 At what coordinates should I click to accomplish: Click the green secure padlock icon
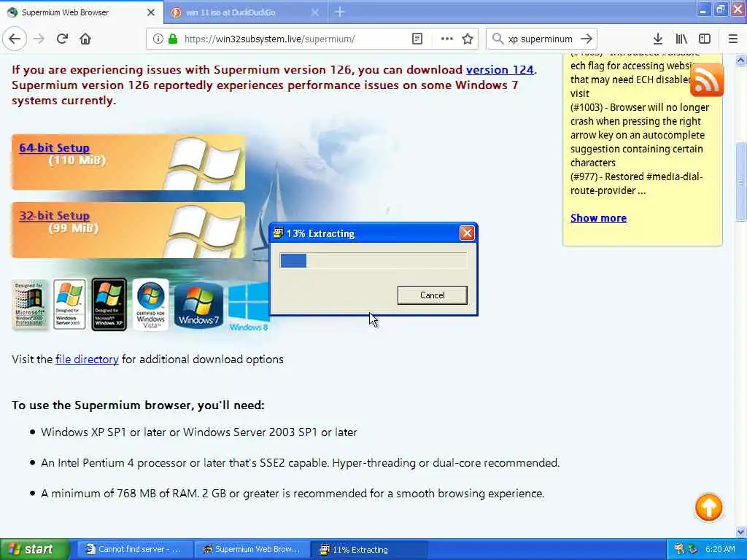click(172, 39)
